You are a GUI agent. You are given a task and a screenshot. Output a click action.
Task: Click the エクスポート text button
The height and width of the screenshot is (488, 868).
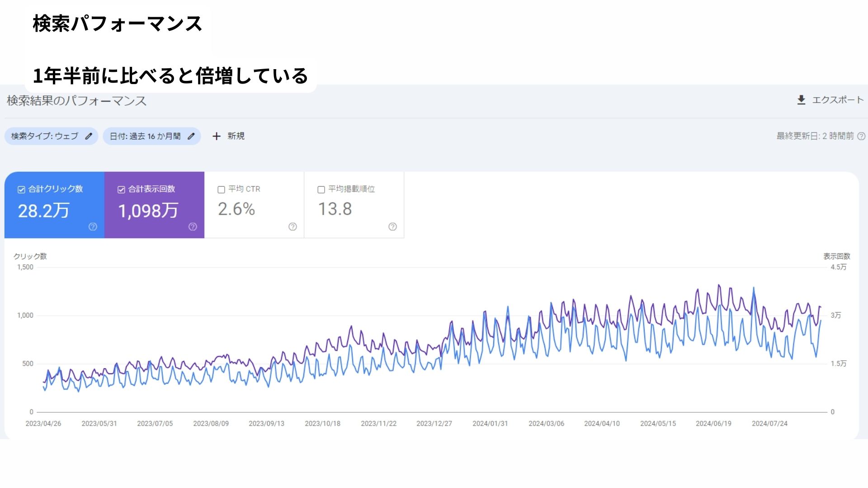tap(838, 100)
